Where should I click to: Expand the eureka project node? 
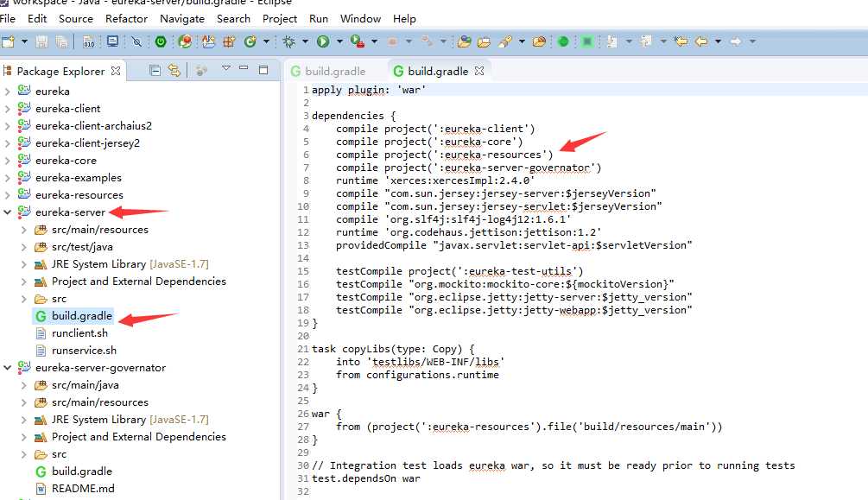point(7,92)
